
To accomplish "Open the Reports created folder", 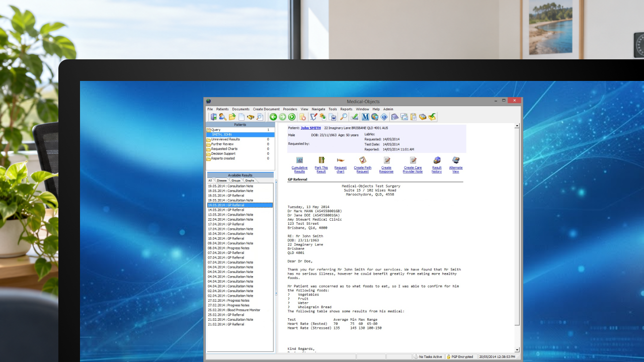I will pos(240,158).
